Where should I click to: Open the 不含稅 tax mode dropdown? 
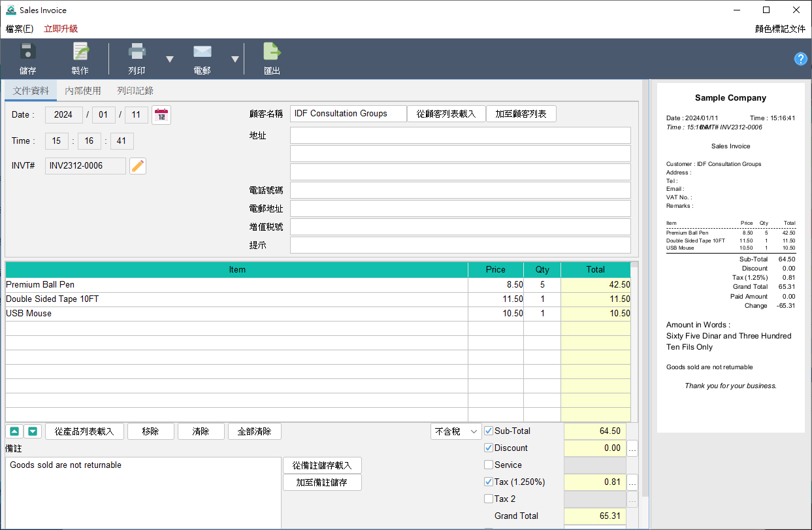456,431
